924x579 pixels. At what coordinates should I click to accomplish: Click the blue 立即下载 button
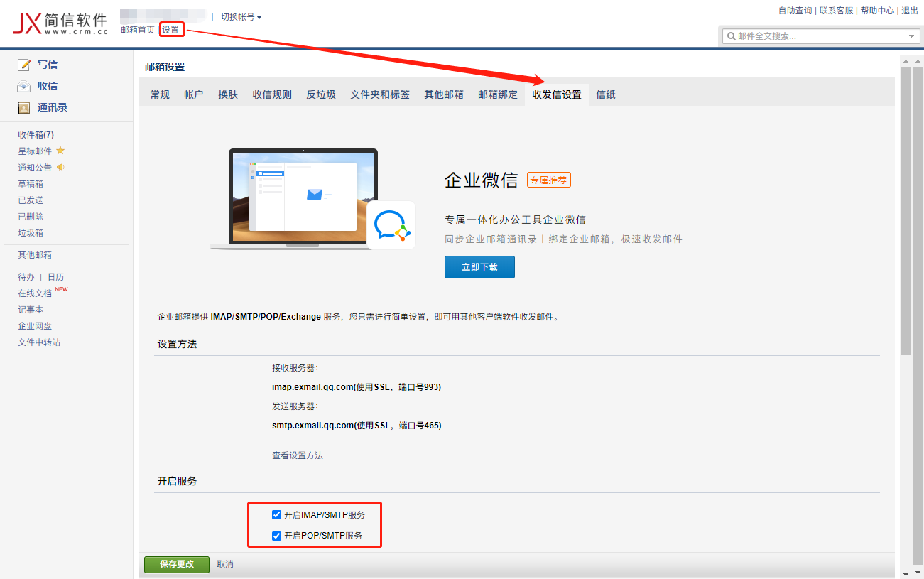point(479,267)
